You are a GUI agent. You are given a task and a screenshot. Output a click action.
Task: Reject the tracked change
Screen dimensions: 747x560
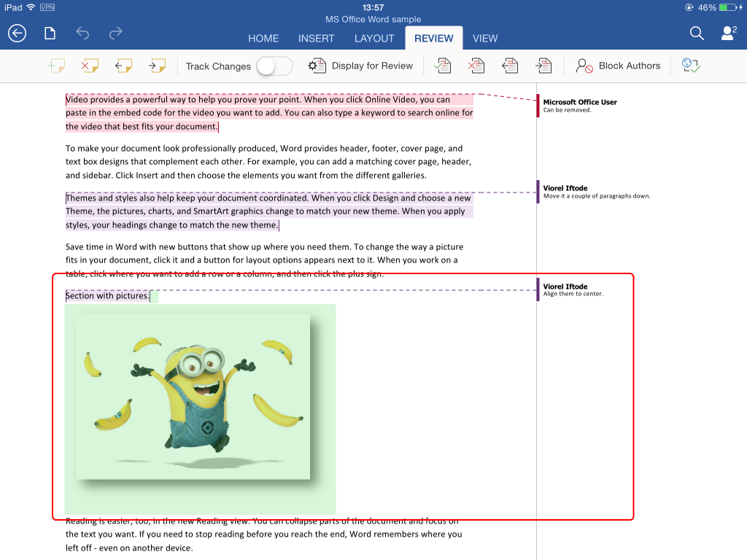[x=476, y=66]
